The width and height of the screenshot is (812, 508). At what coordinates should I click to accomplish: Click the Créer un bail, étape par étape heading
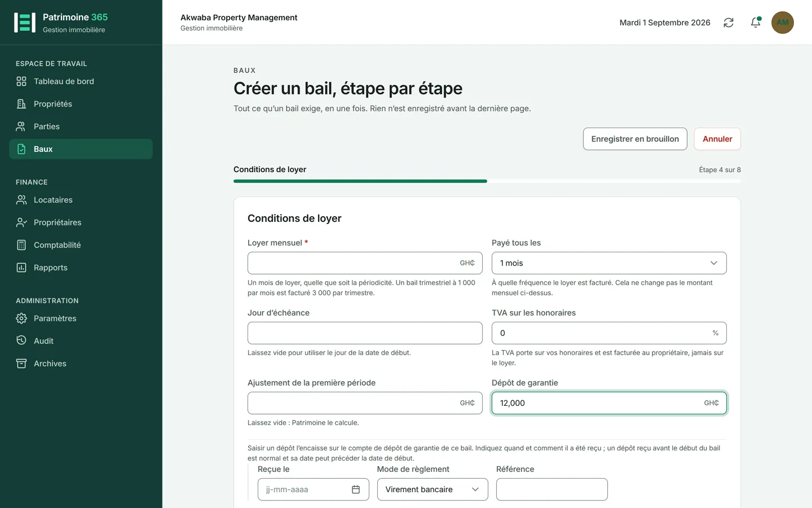pyautogui.click(x=348, y=89)
